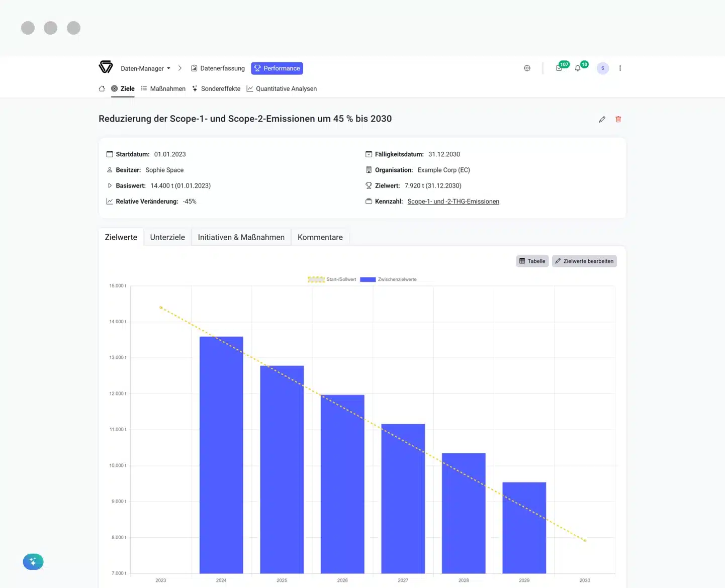Open the notifications bell with 10 badge
This screenshot has width=725, height=588.
[x=578, y=68]
